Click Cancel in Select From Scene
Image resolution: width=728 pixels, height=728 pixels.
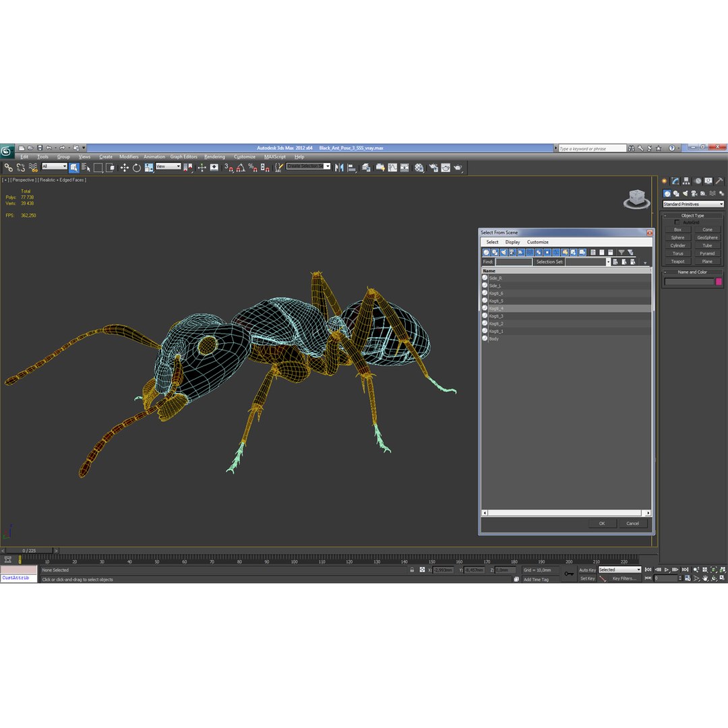pos(632,523)
